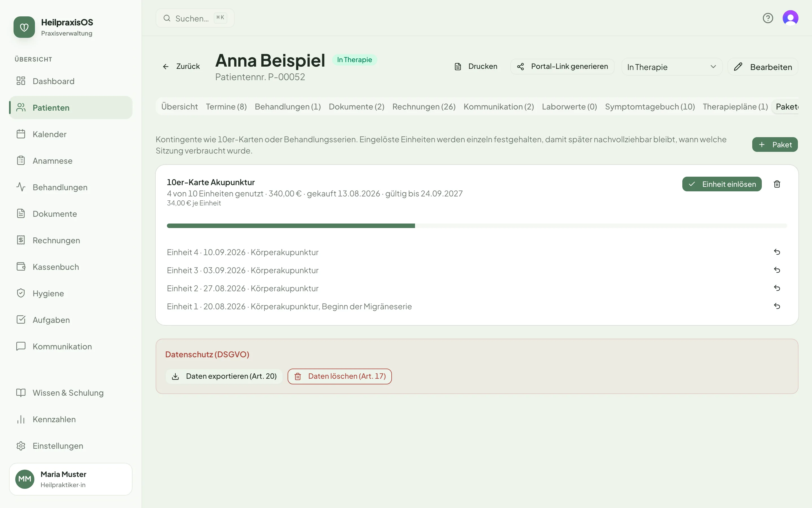
Task: Click the ⌘K shortcut hint
Action: [x=220, y=18]
